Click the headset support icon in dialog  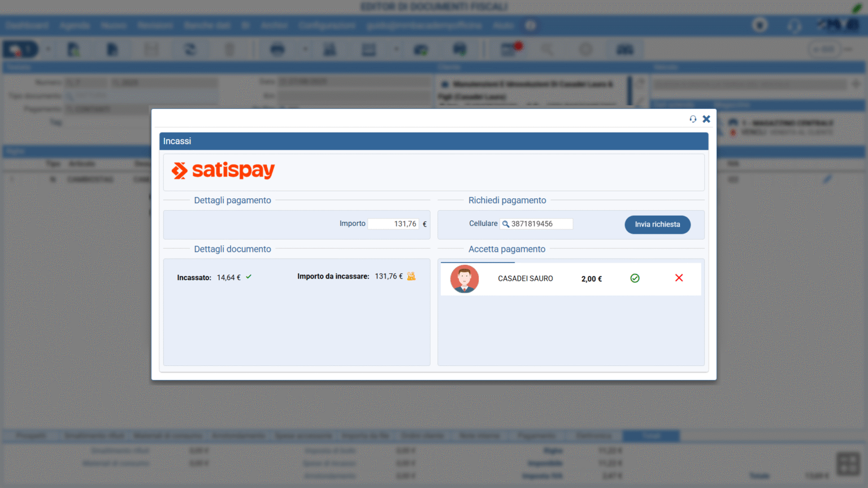point(692,119)
